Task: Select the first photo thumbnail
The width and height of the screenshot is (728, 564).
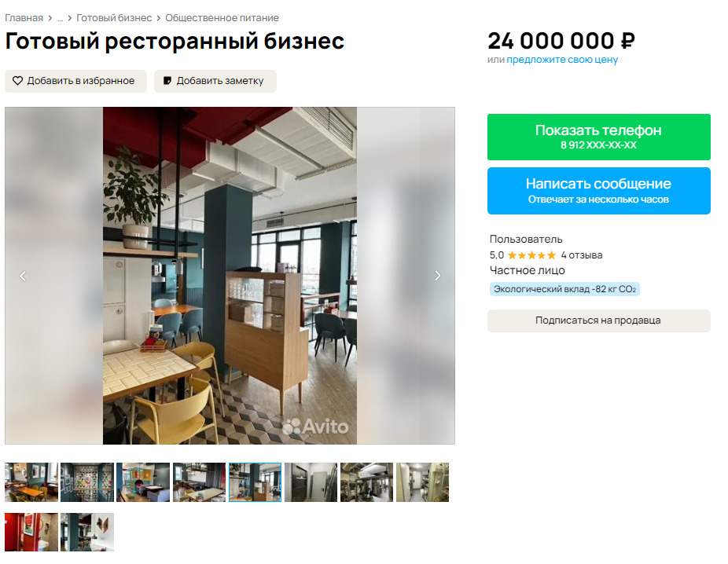Action: click(31, 482)
